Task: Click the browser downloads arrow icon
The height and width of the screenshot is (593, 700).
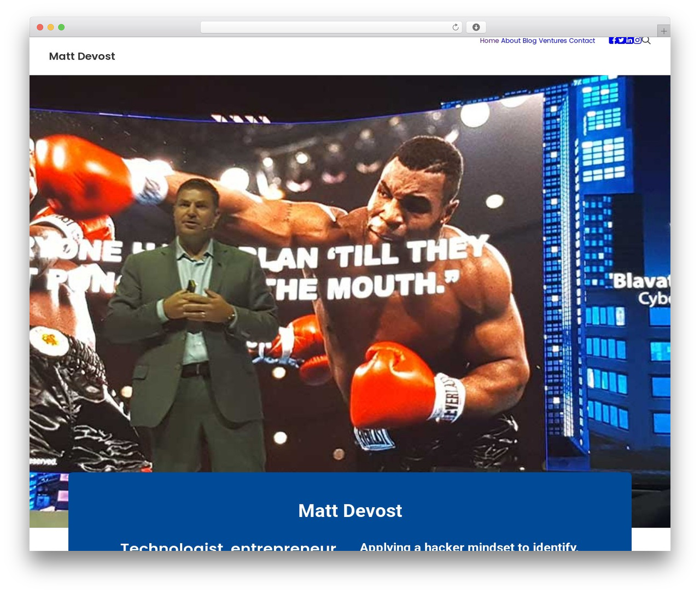Action: point(476,27)
